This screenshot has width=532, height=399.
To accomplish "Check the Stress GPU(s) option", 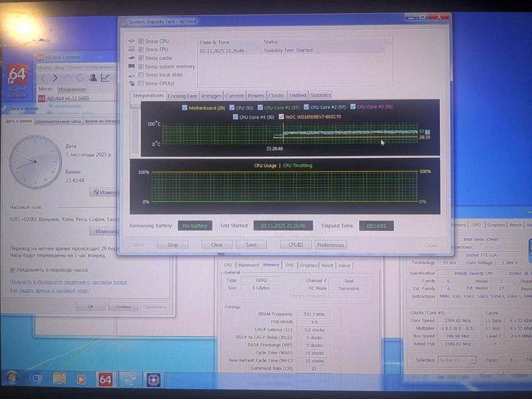I will click(141, 83).
